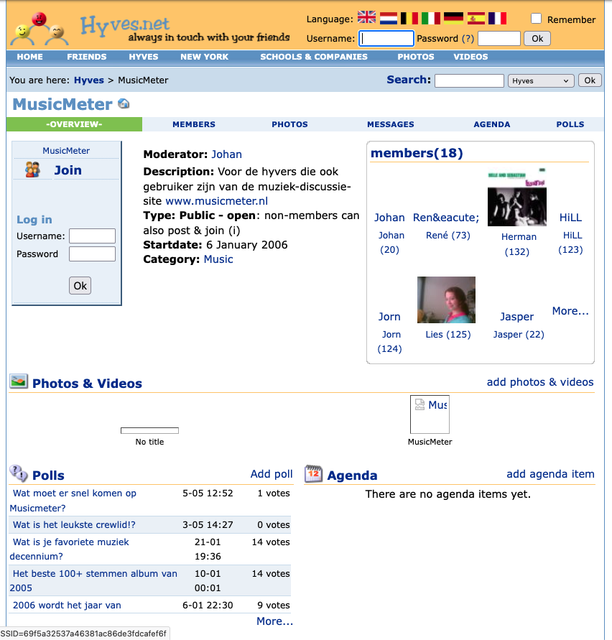Select Belgian language flag
The height and width of the screenshot is (640, 612).
pos(409,18)
